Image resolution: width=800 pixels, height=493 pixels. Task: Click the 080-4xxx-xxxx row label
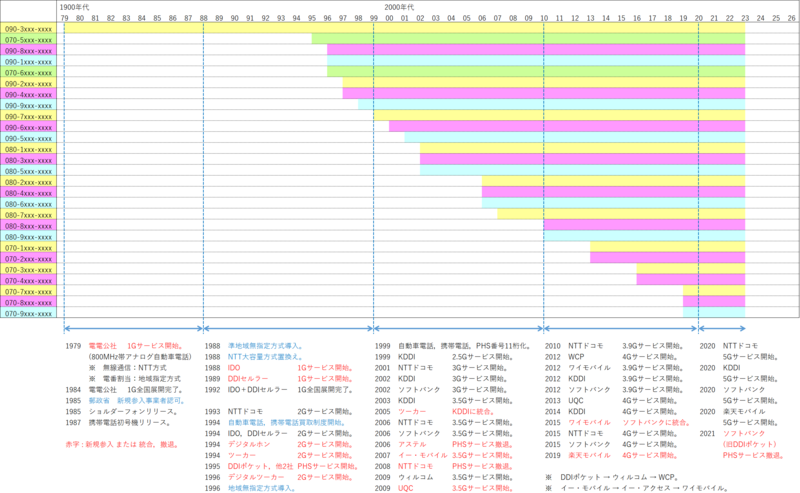pyautogui.click(x=29, y=193)
